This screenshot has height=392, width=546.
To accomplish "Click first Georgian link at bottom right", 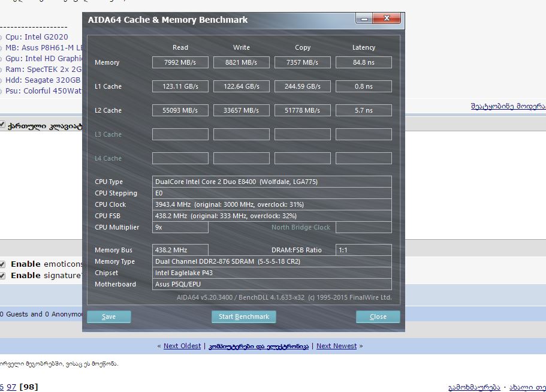I will point(474,387).
